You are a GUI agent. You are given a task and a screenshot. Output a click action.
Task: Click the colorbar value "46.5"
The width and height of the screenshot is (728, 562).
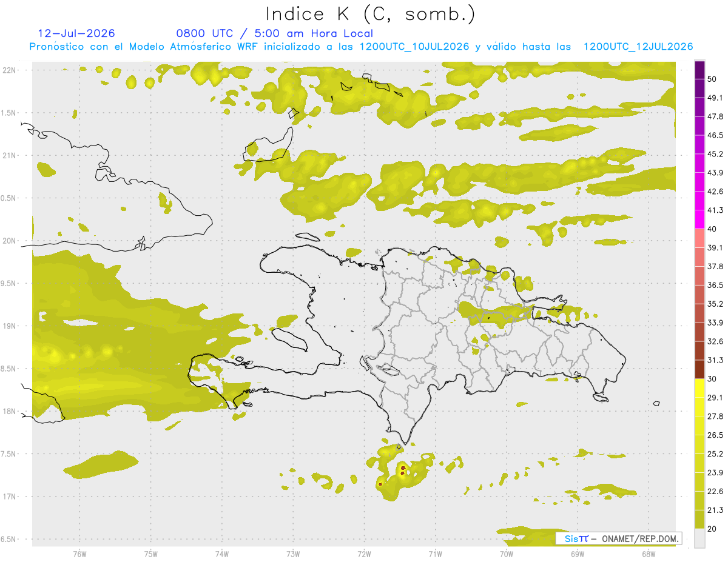tap(715, 135)
